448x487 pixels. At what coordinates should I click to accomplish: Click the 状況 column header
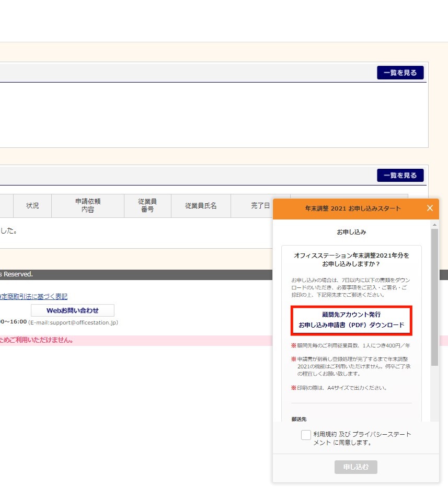(32, 206)
